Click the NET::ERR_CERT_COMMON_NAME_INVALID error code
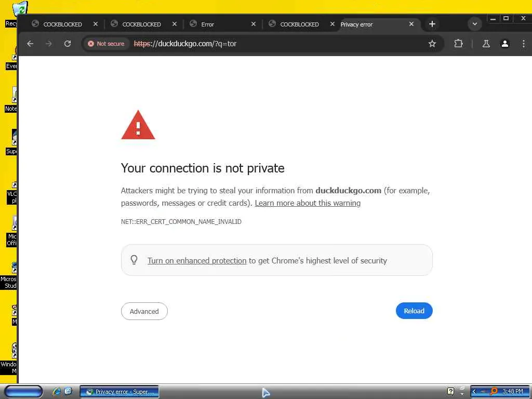Screen dimensions: 532x399 coord(181,221)
